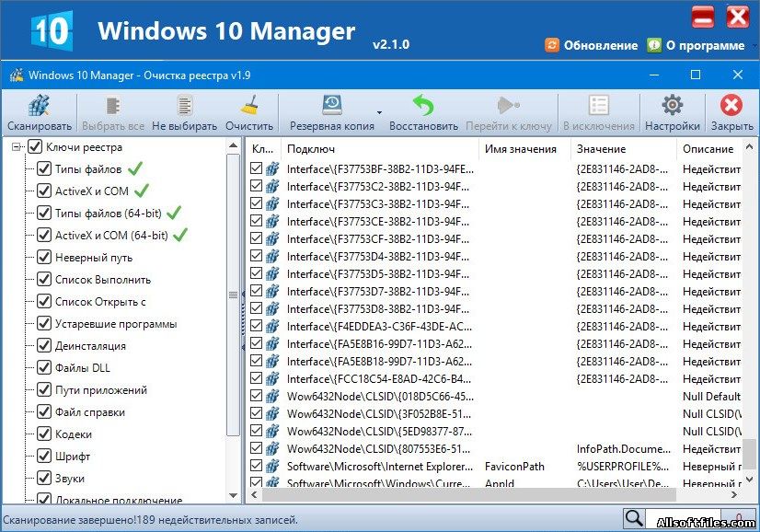Click registry icon of Interface\{F37753CE row

tap(272, 221)
